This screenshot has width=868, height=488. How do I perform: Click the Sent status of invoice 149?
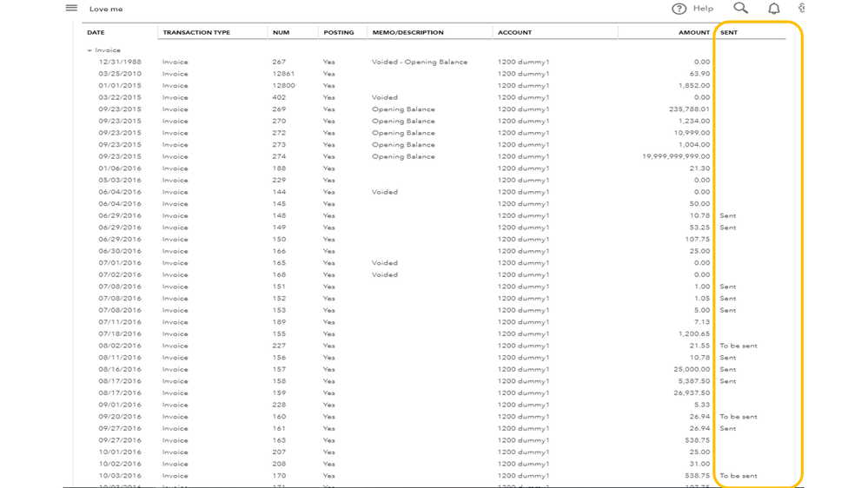pos(728,228)
